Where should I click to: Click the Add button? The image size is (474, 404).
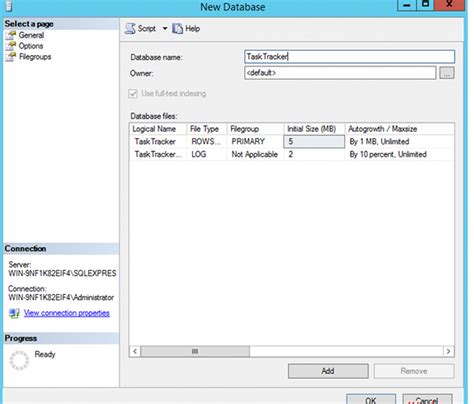click(328, 371)
